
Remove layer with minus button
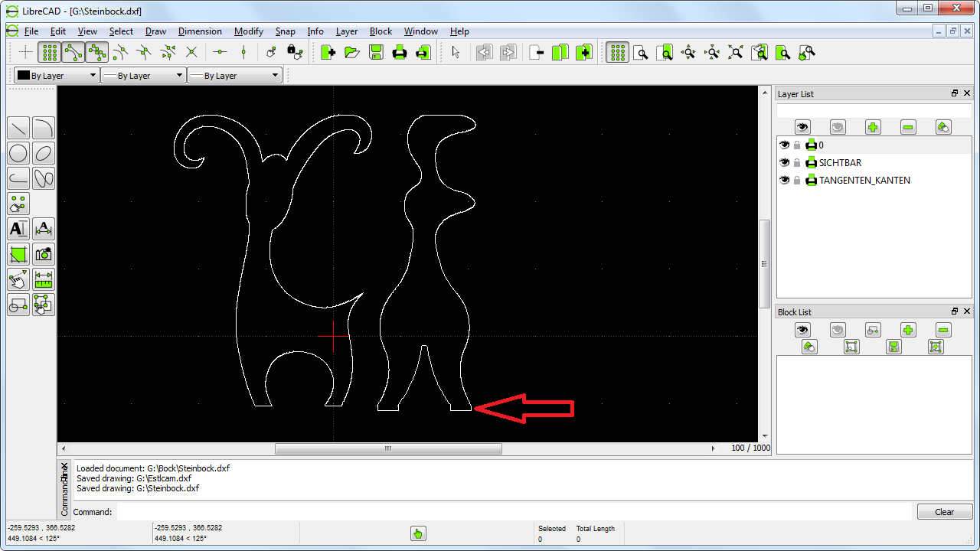point(908,127)
